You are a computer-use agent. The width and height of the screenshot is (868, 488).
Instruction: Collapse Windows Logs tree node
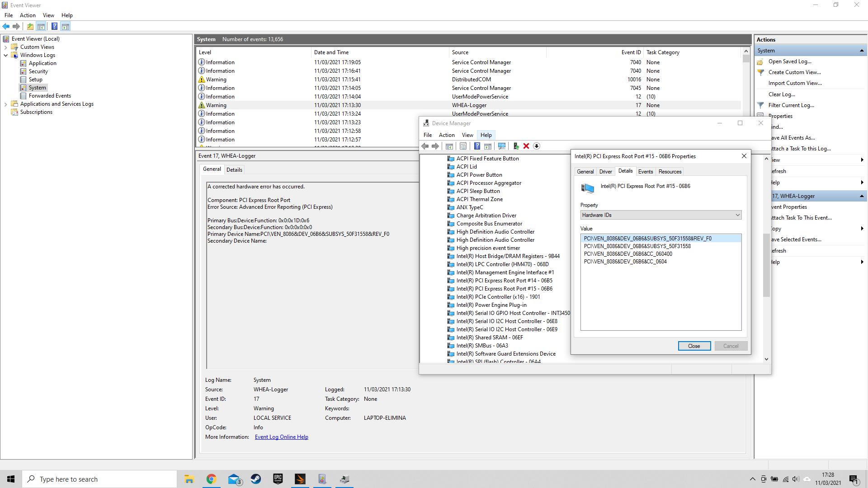click(5, 55)
